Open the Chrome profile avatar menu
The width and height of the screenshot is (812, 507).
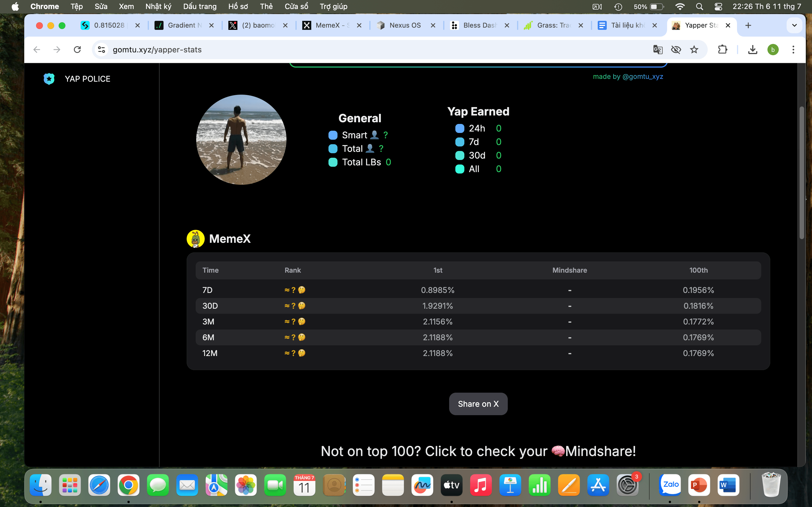click(x=773, y=50)
